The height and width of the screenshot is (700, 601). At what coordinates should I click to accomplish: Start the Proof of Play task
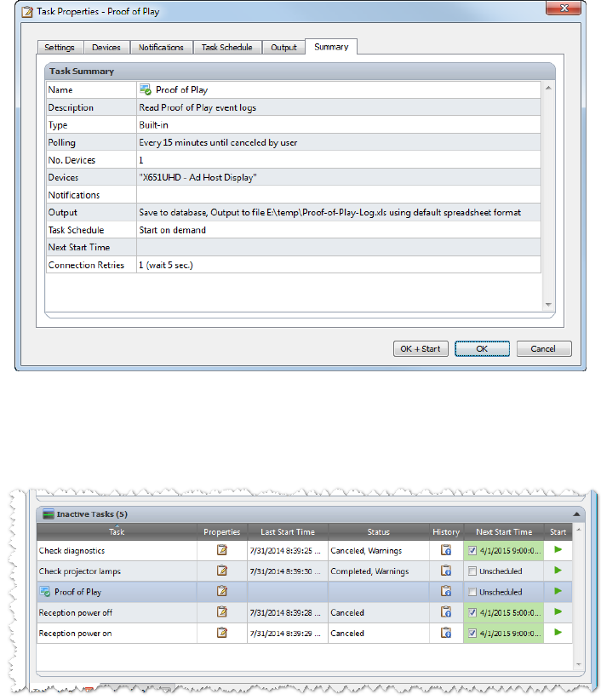(x=558, y=591)
